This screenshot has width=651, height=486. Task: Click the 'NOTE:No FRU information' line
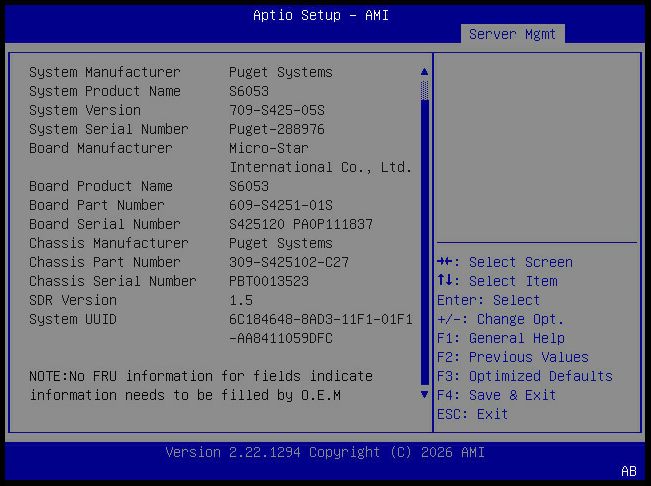201,376
